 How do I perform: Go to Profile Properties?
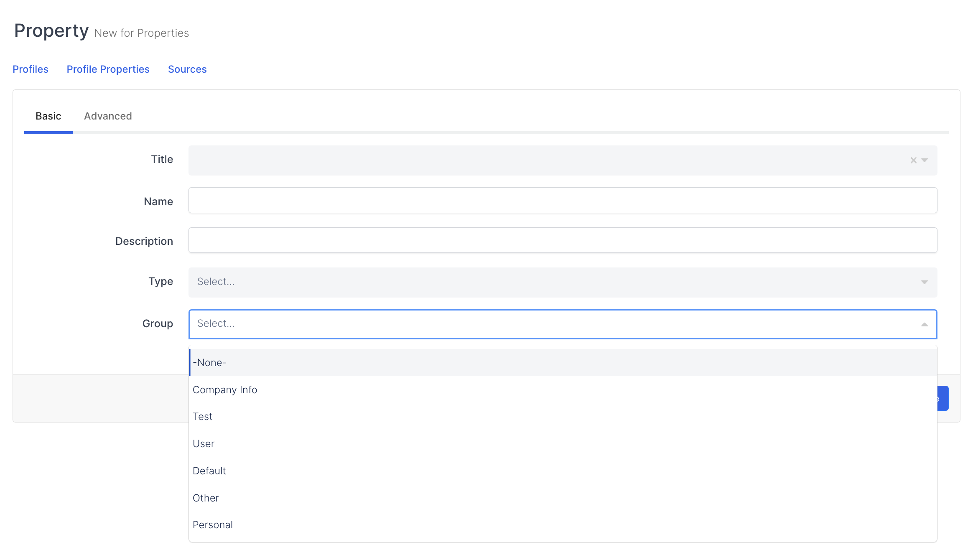[x=108, y=69]
